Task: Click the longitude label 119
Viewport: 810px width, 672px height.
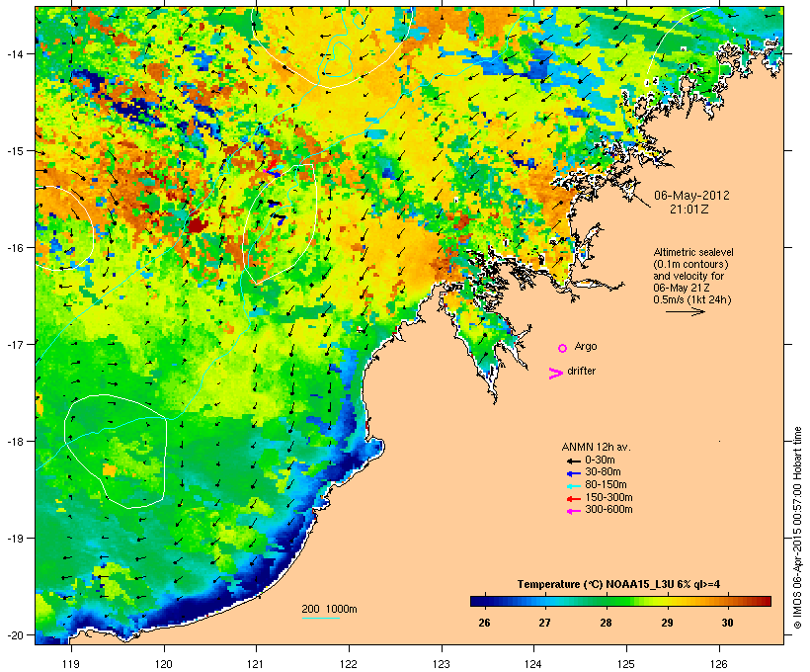Action: [x=71, y=664]
